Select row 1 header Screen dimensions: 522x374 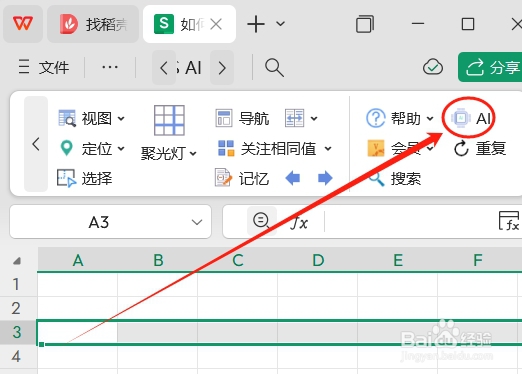click(18, 284)
